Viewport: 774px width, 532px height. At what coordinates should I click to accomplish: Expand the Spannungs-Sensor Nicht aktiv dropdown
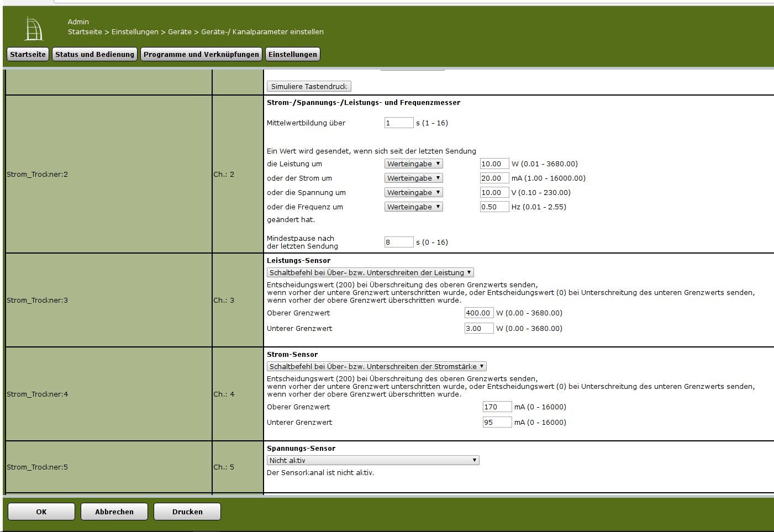click(373, 460)
